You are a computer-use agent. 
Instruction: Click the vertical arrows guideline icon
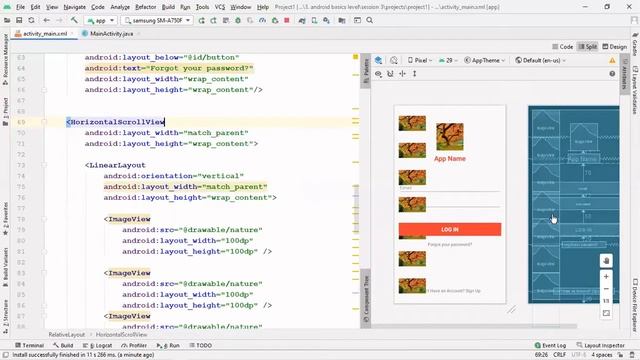(414, 74)
